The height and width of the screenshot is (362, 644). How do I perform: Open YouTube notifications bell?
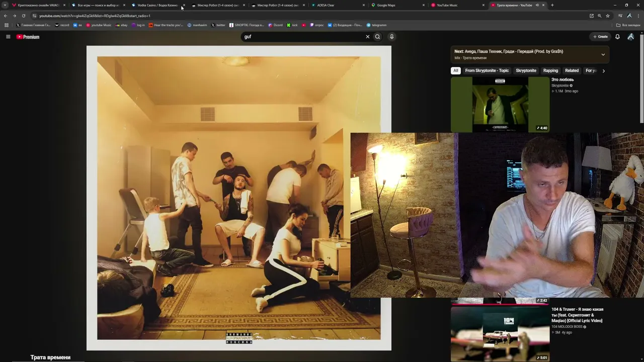(x=617, y=37)
